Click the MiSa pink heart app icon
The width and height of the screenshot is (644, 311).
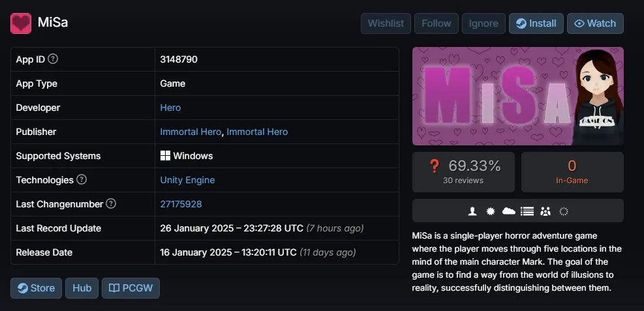21,23
